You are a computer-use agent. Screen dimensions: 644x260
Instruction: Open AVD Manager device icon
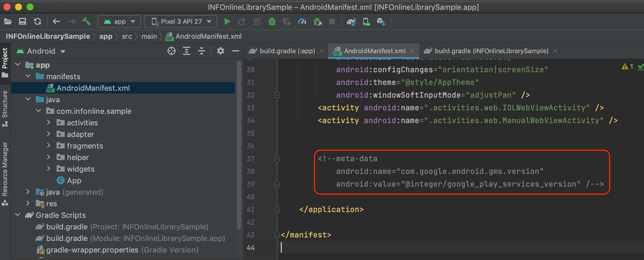(366, 22)
